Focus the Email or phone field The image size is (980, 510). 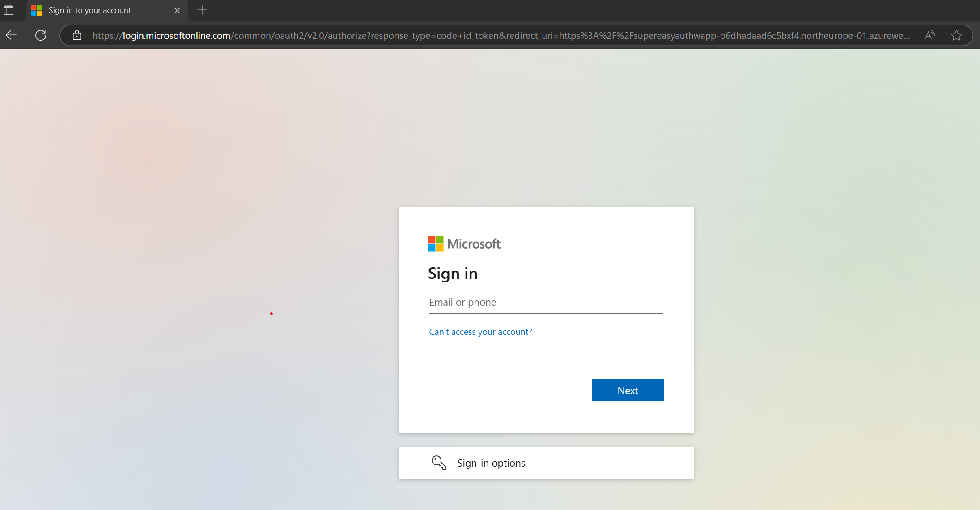546,303
